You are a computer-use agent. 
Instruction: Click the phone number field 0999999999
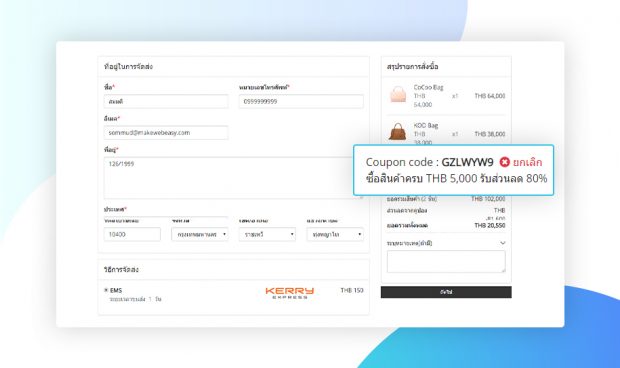click(x=301, y=102)
